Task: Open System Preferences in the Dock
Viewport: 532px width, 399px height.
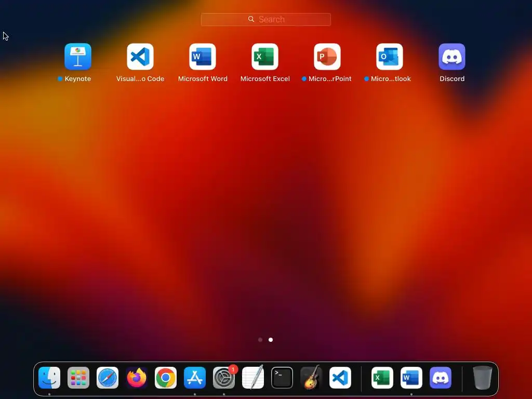Action: click(x=224, y=378)
